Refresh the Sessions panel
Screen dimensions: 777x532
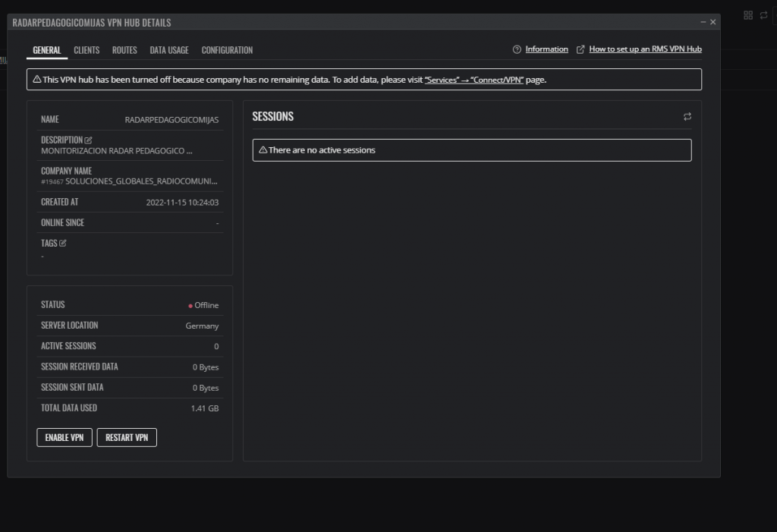687,117
